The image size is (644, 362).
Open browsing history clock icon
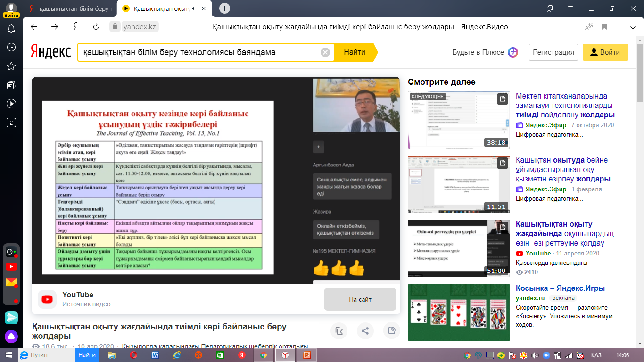click(11, 47)
